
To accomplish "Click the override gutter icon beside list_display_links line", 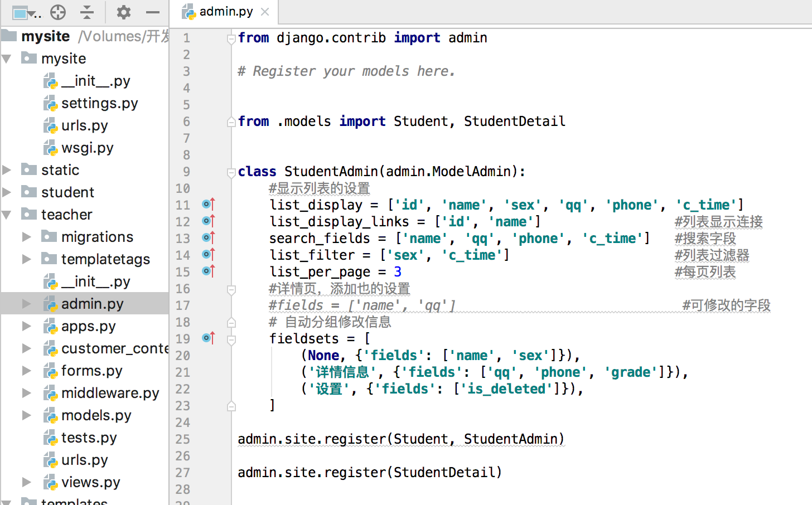I will [209, 221].
